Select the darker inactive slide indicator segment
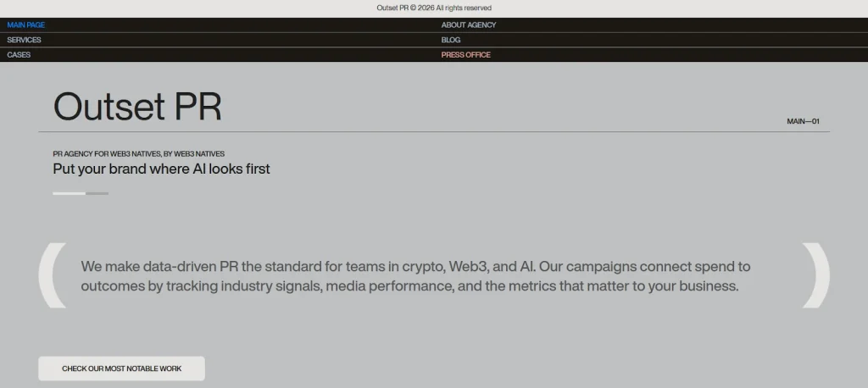The width and height of the screenshot is (868, 388). [97, 193]
